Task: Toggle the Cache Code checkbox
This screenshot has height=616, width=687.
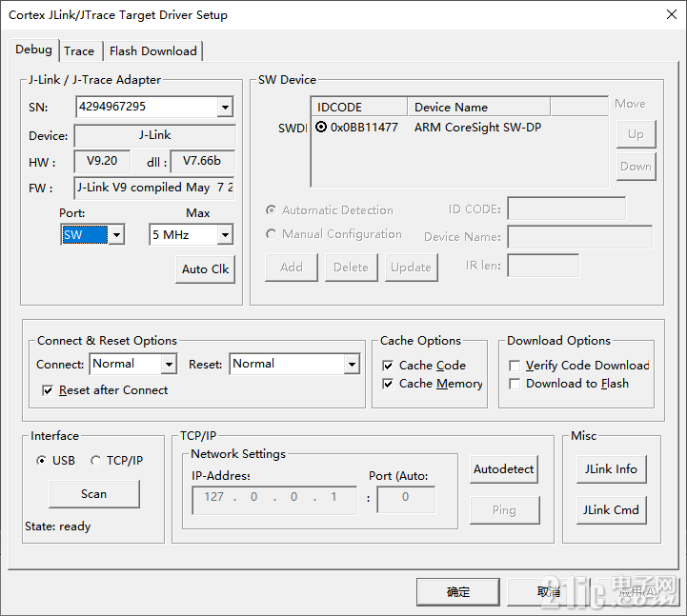Action: click(388, 366)
